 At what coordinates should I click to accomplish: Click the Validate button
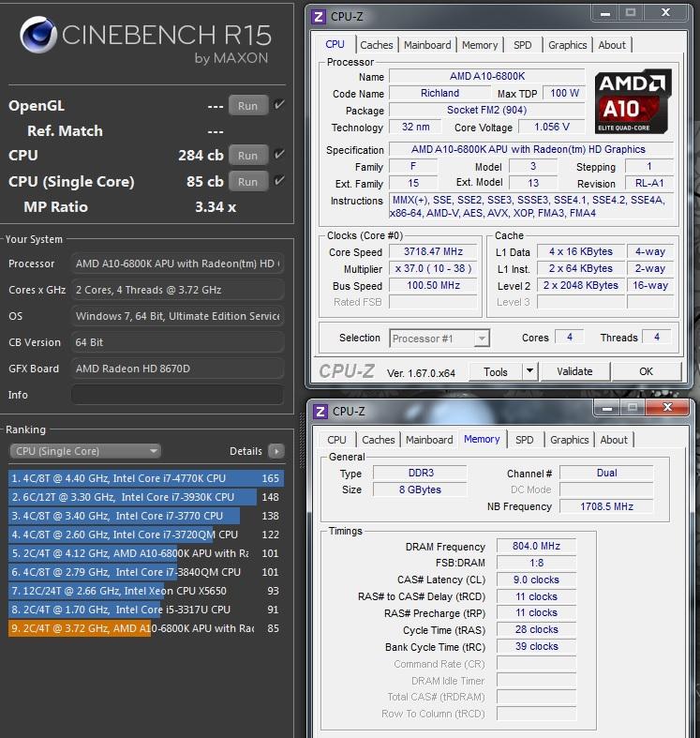tap(574, 371)
